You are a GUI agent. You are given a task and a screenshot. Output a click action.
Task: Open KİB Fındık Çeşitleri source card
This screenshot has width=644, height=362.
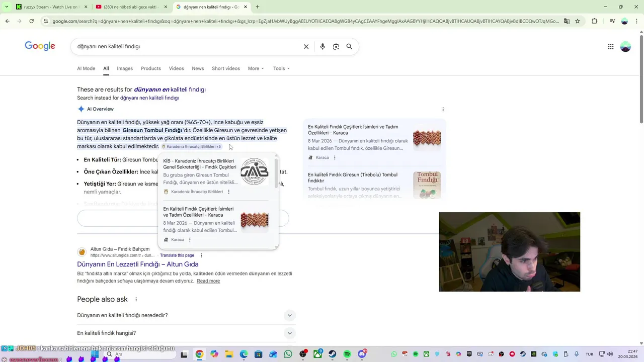[216, 176]
